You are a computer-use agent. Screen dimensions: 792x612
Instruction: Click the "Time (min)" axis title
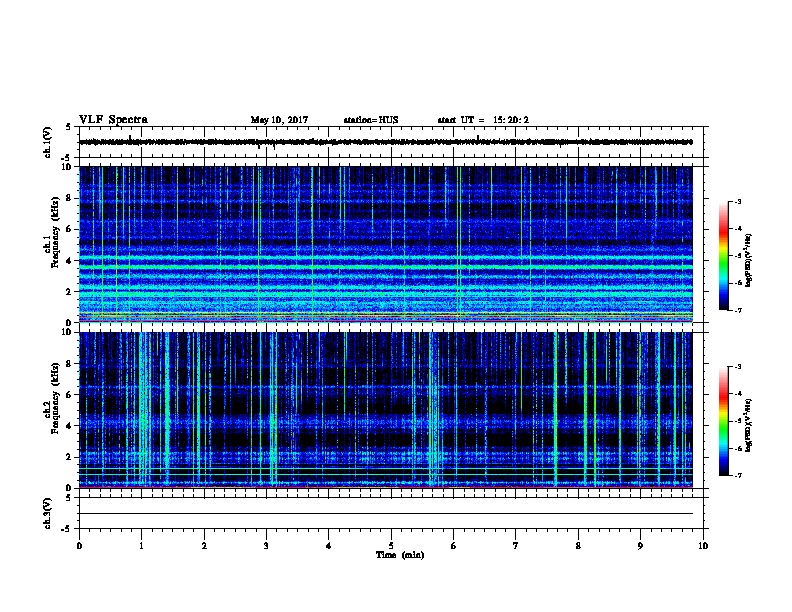400,555
